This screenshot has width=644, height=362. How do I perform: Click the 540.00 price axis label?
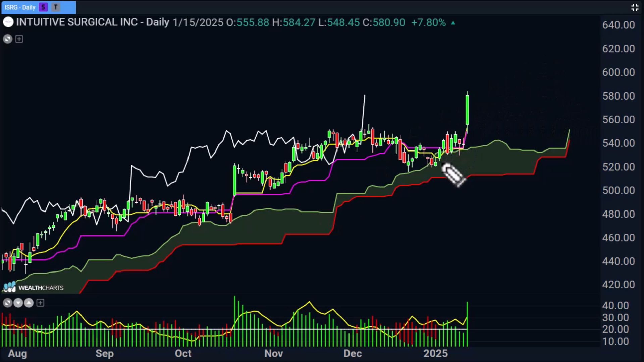coord(619,143)
